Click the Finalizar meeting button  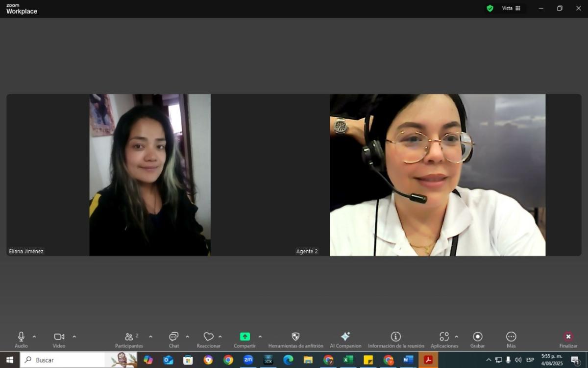click(568, 337)
